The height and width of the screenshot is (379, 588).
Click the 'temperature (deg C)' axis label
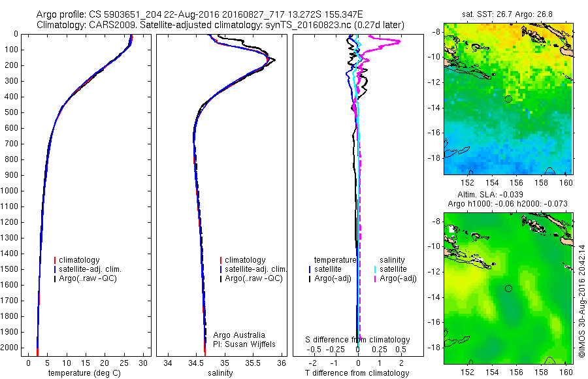pyautogui.click(x=84, y=373)
